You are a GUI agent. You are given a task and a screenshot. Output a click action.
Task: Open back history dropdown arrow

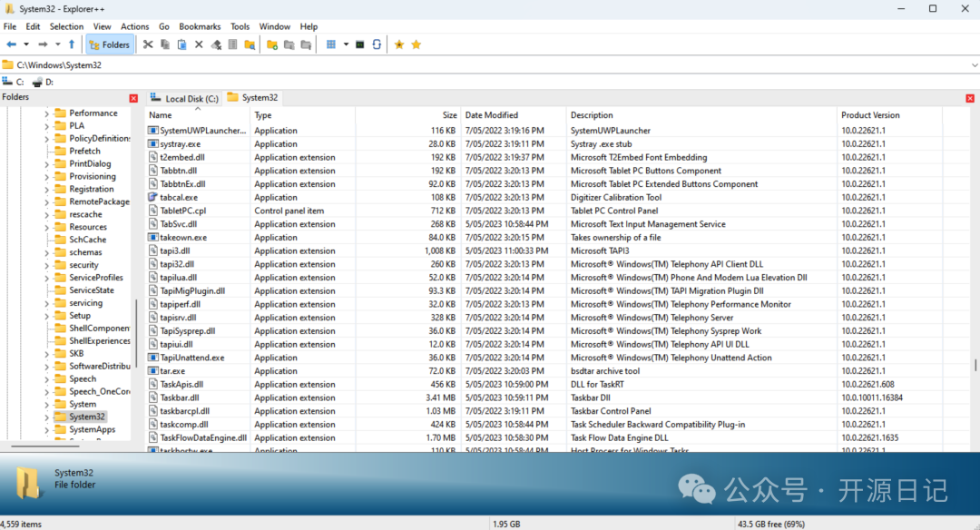click(x=26, y=44)
